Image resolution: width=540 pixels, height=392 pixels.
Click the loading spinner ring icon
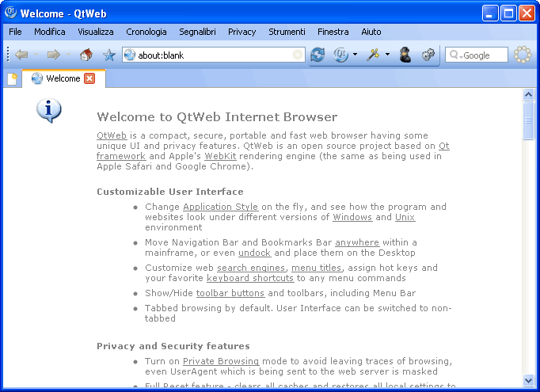pyautogui.click(x=522, y=55)
